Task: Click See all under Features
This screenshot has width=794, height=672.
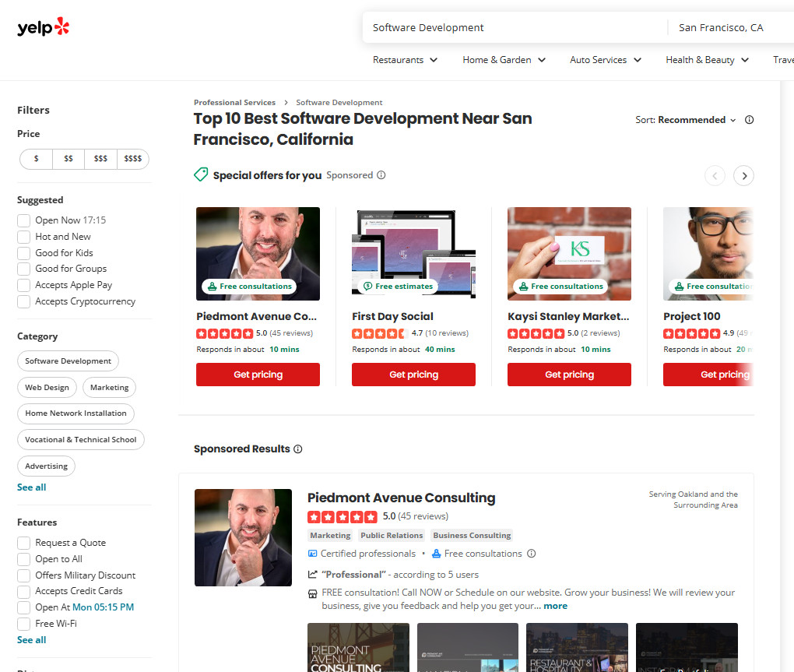Action: pyautogui.click(x=31, y=640)
